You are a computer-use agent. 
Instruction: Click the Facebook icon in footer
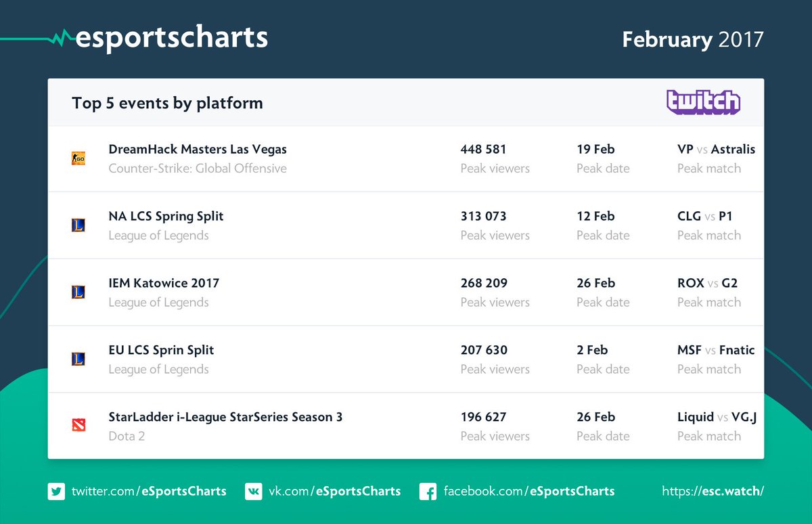tap(428, 491)
